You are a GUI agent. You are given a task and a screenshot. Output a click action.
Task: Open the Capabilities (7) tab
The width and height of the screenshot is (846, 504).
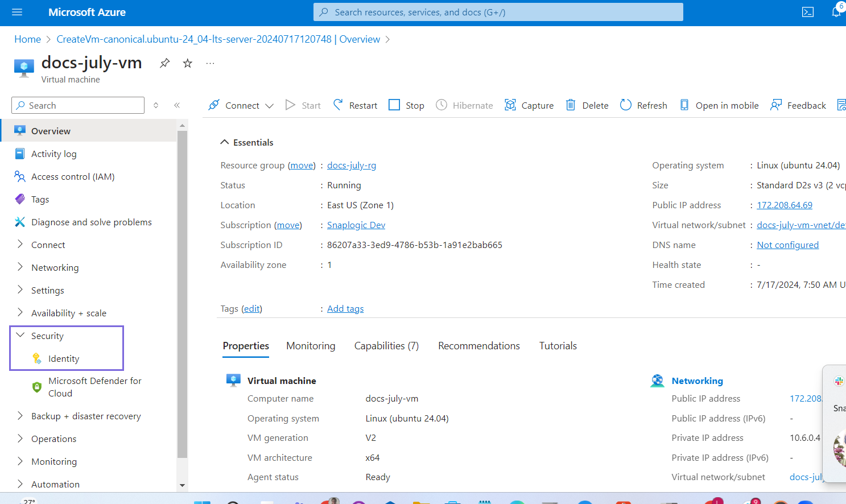point(386,346)
